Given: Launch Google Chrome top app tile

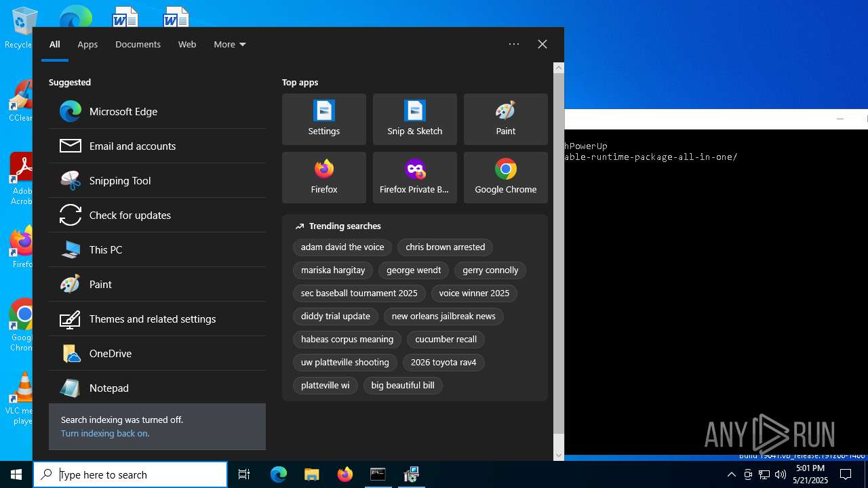Looking at the screenshot, I should [506, 178].
